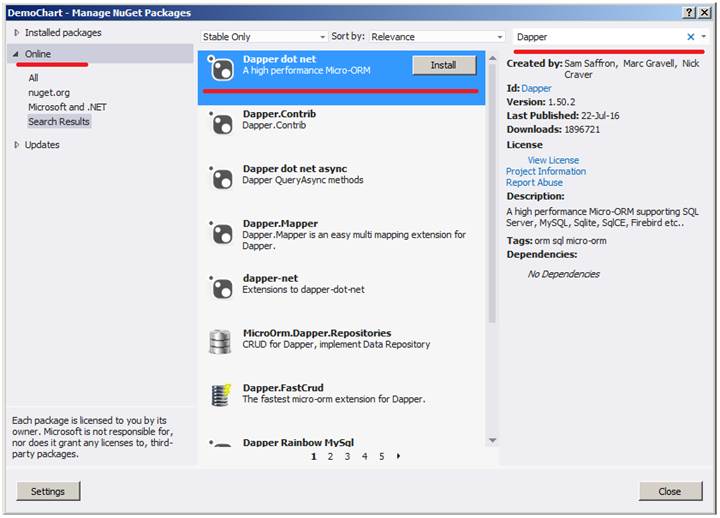Select the Dapper dot net async title
This screenshot has width=720, height=518.
(295, 169)
